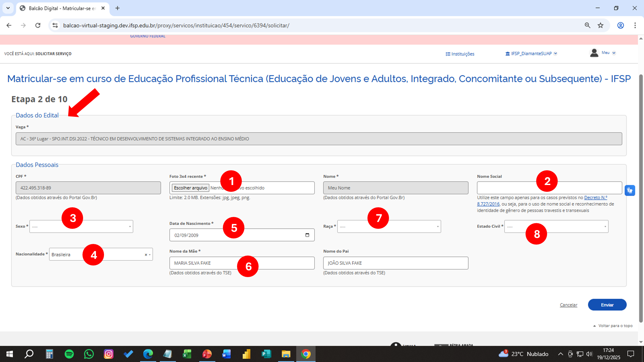Click the VLibras accessibility hand icon
Image resolution: width=644 pixels, height=362 pixels.
pos(630,190)
